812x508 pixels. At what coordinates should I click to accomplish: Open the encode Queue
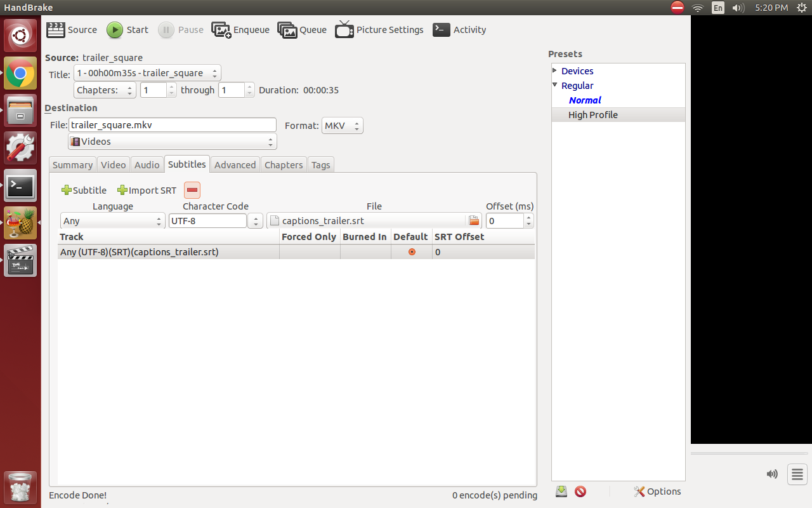302,29
